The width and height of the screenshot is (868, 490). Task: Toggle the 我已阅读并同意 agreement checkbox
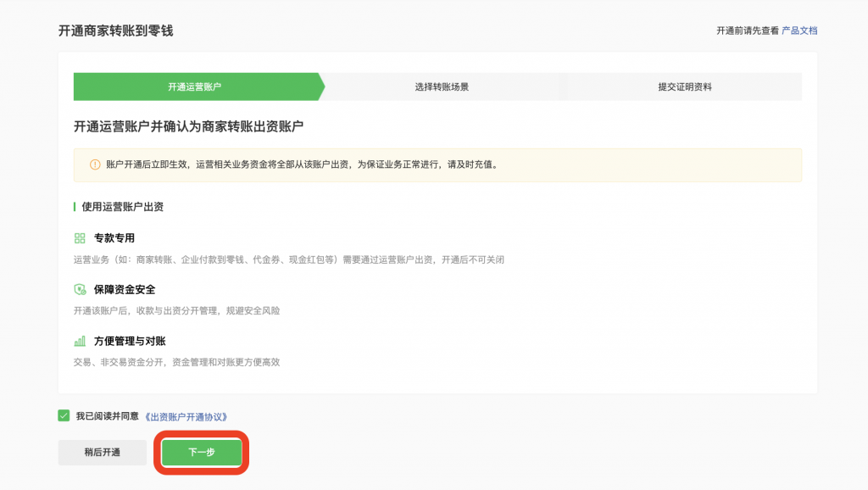[64, 415]
